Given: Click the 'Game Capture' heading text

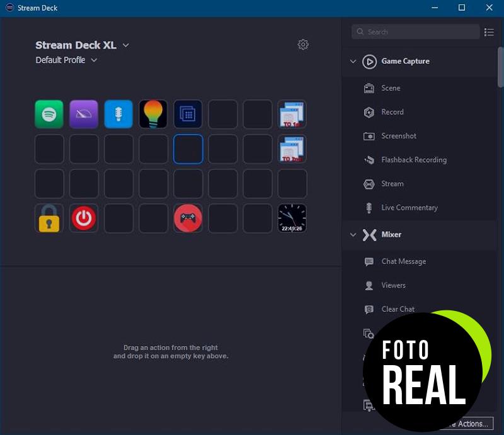Looking at the screenshot, I should pyautogui.click(x=405, y=61).
